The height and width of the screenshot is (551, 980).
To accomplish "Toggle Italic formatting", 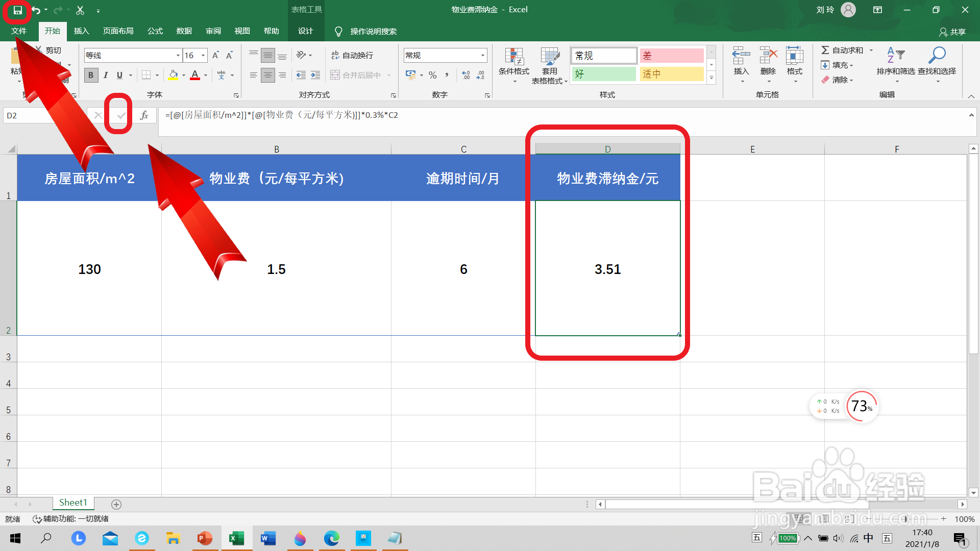I will [105, 75].
